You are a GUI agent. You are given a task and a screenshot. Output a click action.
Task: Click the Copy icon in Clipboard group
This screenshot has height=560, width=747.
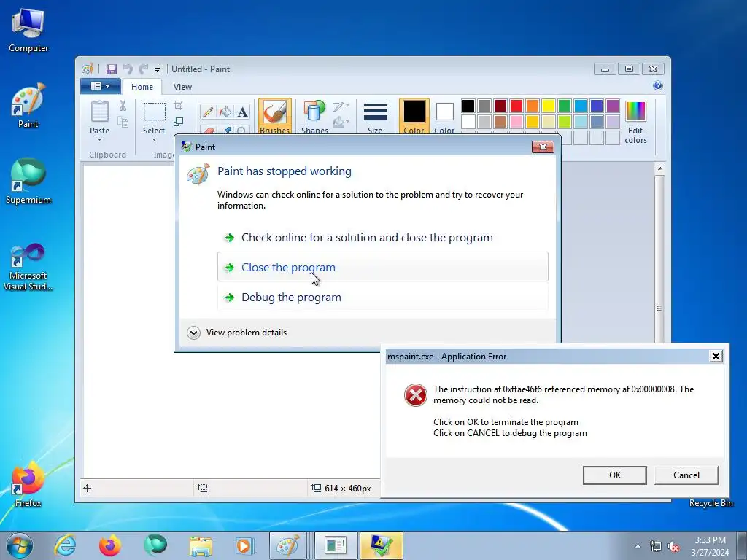[123, 122]
